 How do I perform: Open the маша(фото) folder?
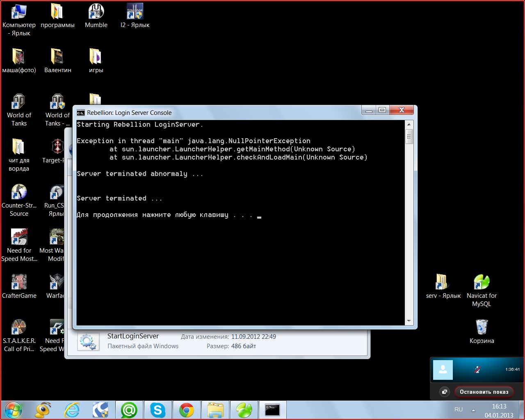(x=19, y=61)
